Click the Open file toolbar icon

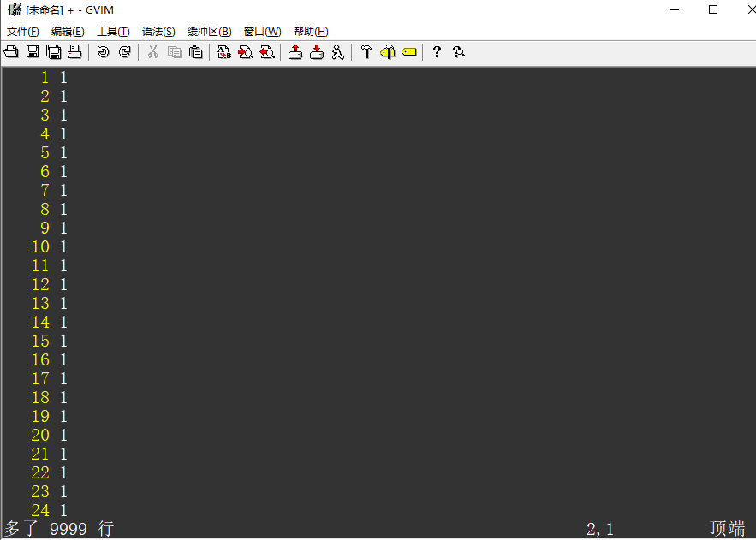(11, 52)
